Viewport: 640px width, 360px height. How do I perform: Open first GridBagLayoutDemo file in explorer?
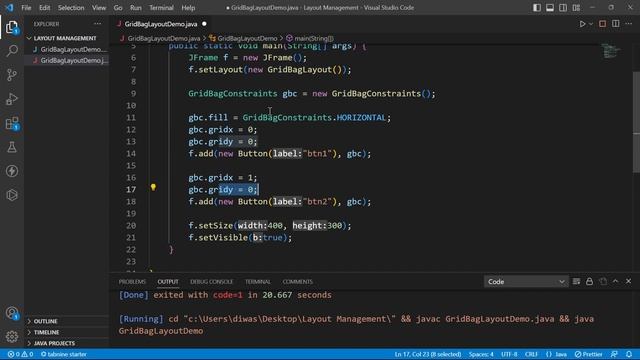[x=66, y=49]
